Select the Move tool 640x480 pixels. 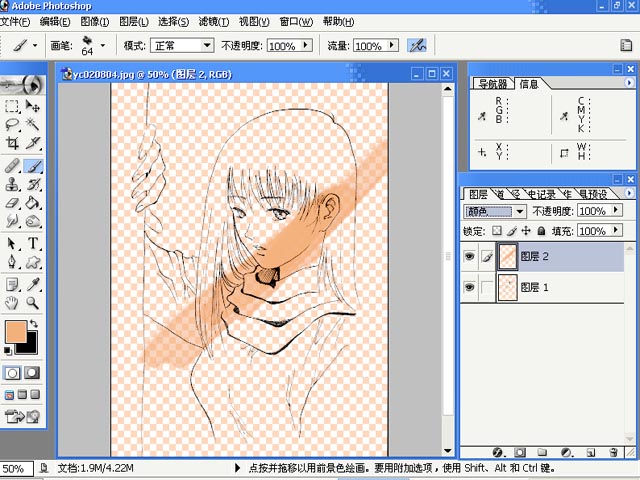point(33,106)
